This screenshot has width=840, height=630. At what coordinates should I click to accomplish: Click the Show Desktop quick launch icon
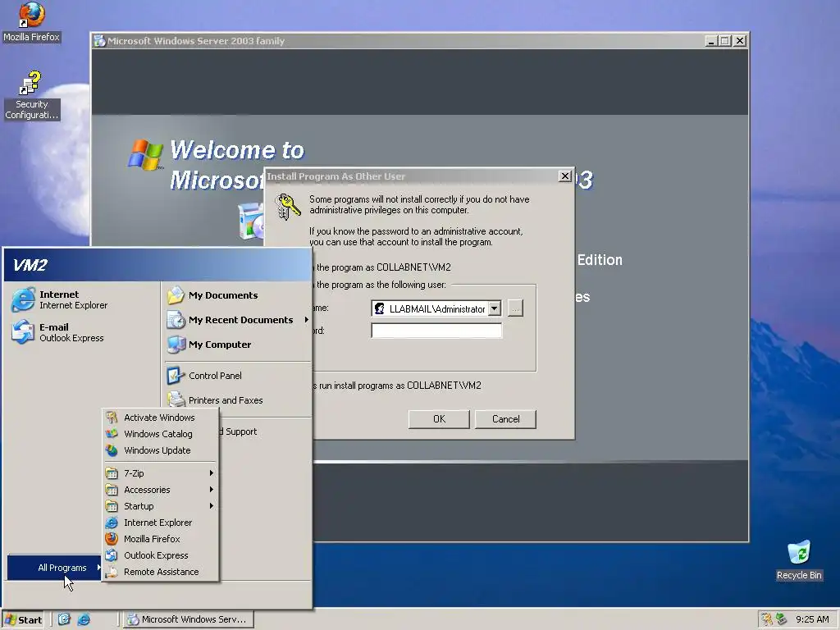(x=64, y=619)
